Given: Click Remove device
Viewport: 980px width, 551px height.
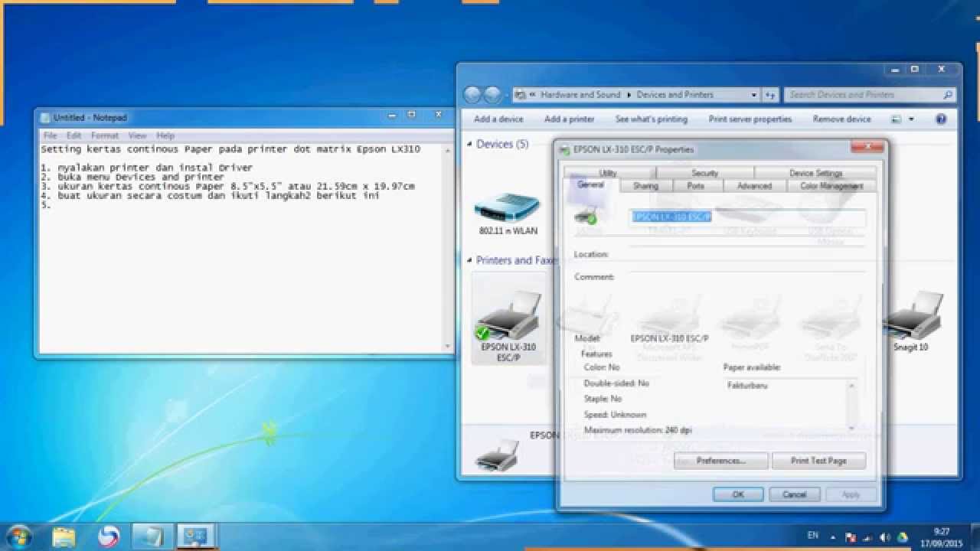Looking at the screenshot, I should [x=842, y=119].
